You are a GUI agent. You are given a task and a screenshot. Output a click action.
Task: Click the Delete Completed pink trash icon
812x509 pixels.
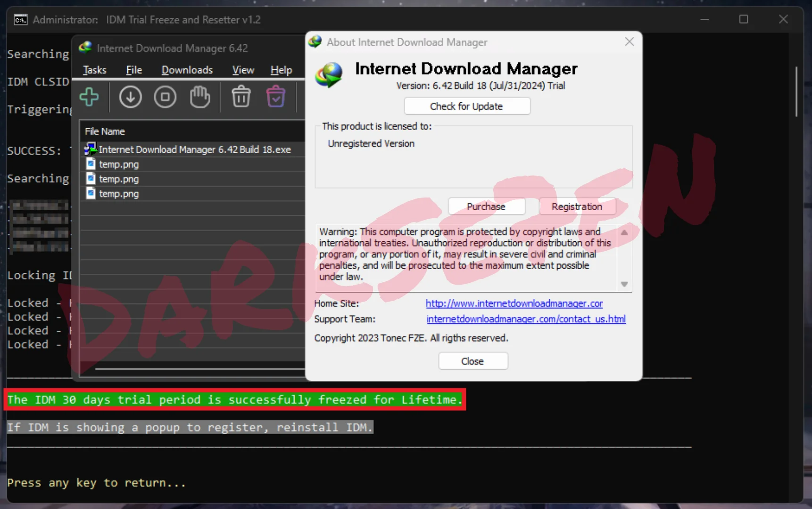(276, 97)
